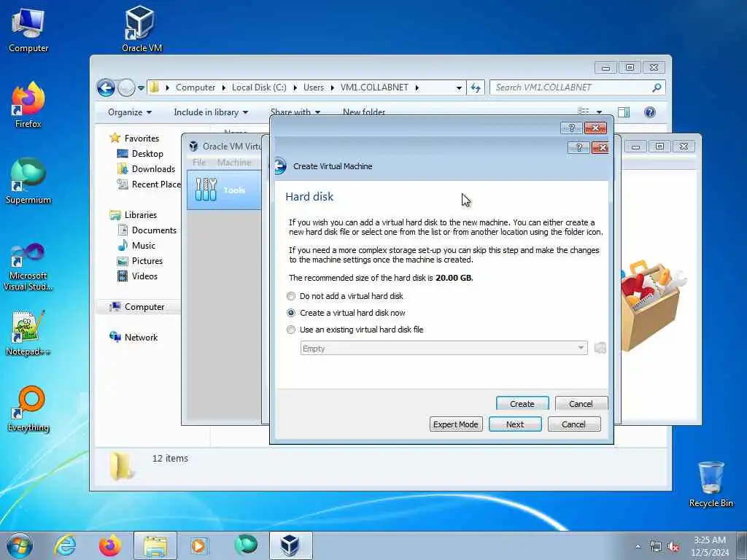
Task: Click the Supermium desktop shortcut
Action: (x=28, y=181)
